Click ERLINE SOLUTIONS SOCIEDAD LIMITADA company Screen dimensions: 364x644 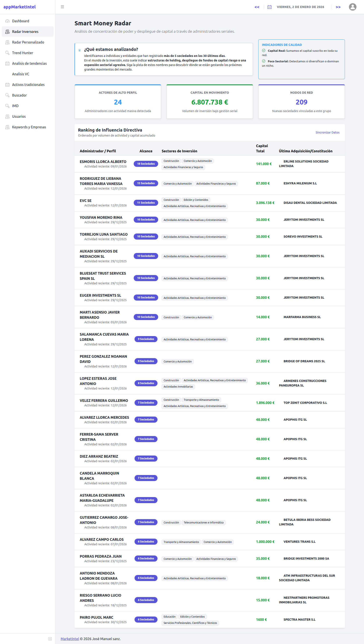coord(303,164)
